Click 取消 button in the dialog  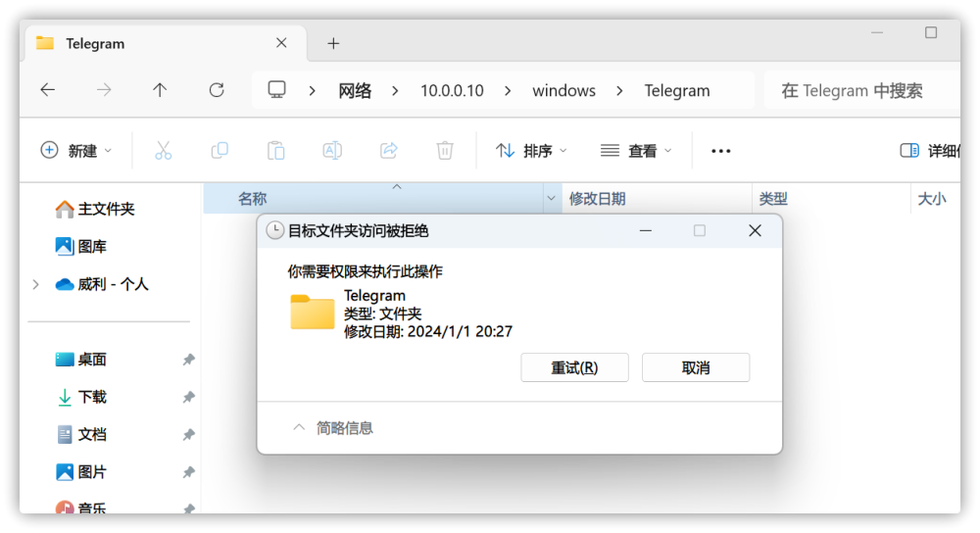(x=696, y=367)
